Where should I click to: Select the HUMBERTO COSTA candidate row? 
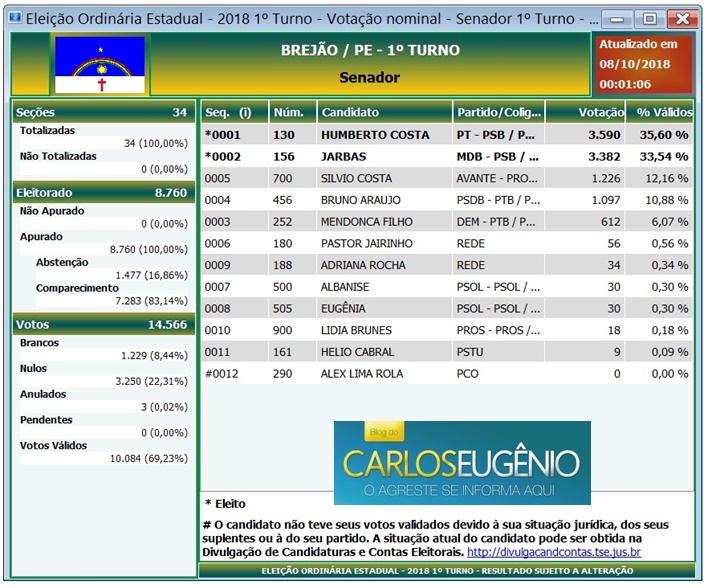(447, 135)
